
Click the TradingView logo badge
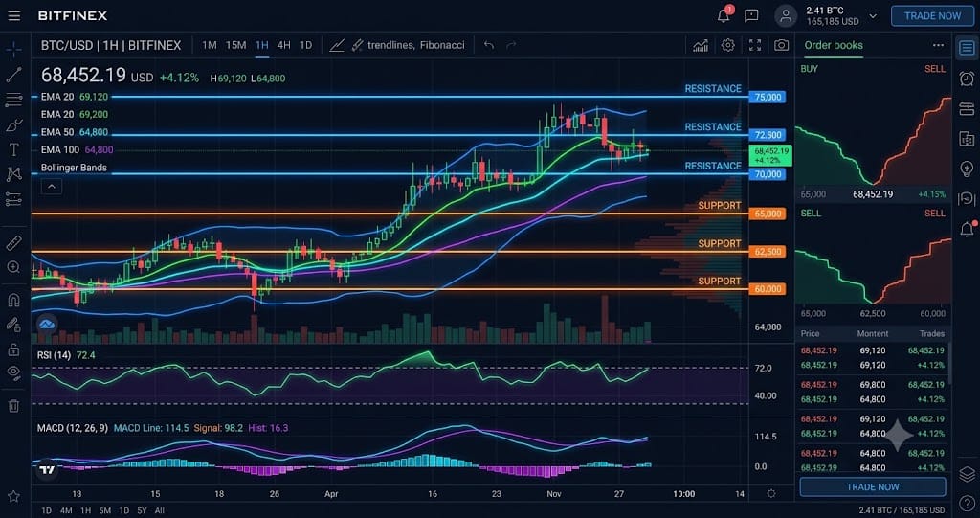point(47,470)
